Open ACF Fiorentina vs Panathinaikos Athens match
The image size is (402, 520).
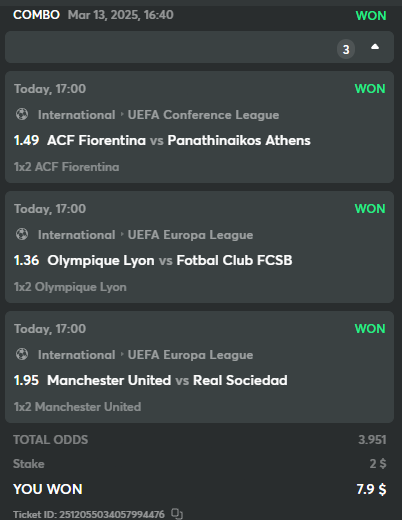coord(179,140)
